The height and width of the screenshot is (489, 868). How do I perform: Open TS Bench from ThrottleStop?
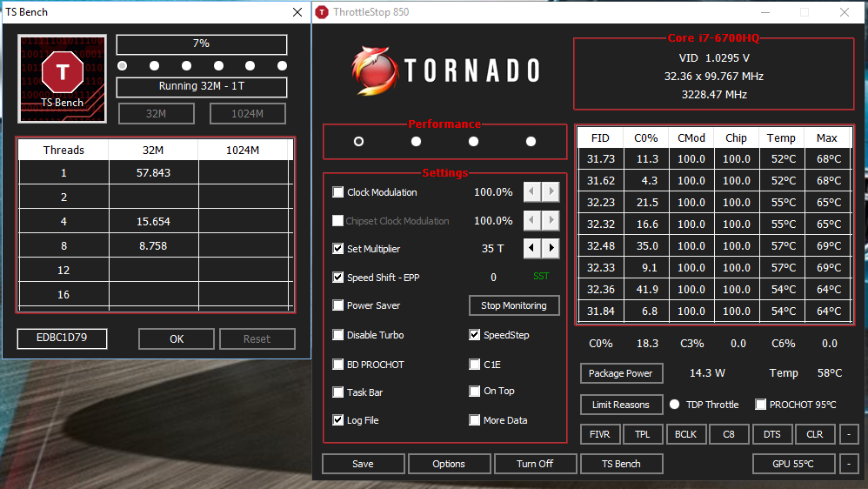tap(621, 464)
